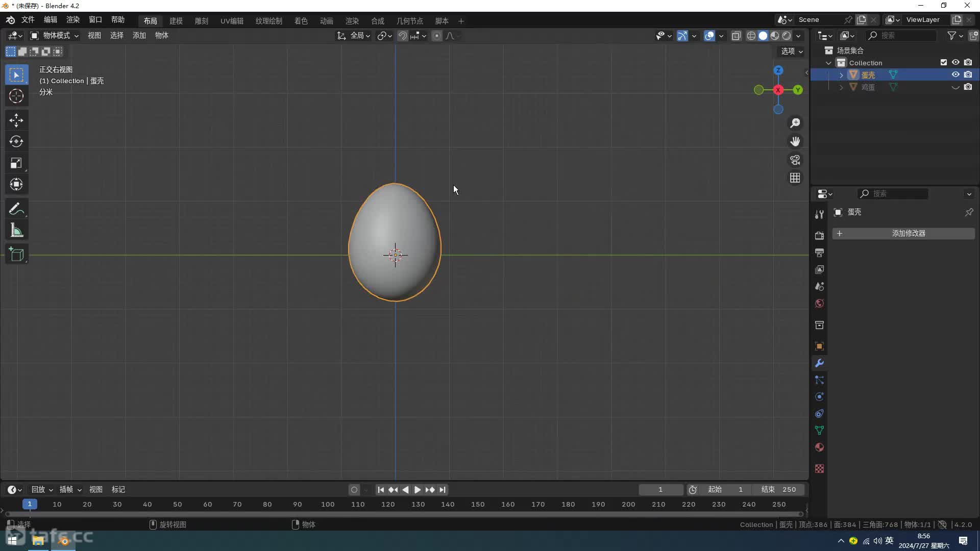The width and height of the screenshot is (980, 551).
Task: Click the 添加修改器 button
Action: [x=903, y=234]
